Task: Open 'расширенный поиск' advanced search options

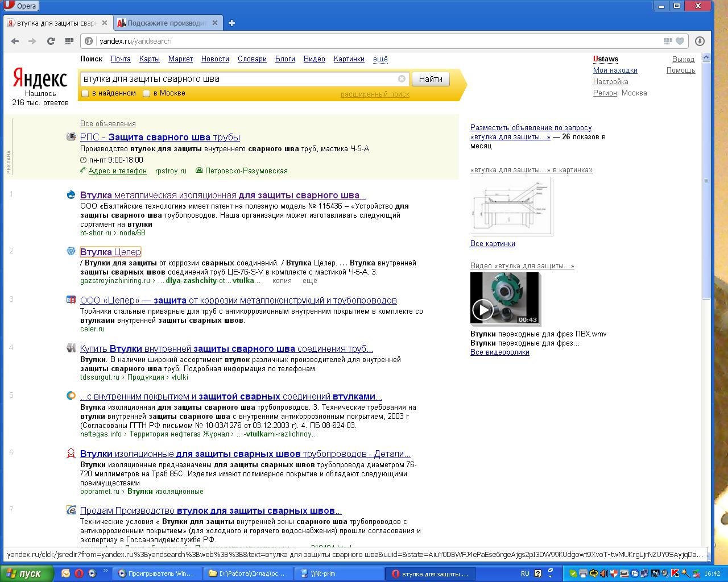Action: click(375, 94)
